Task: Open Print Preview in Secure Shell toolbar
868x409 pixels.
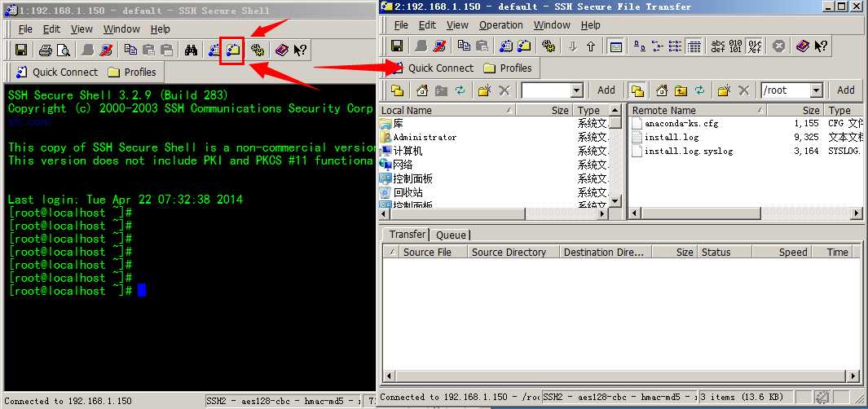Action: pyautogui.click(x=64, y=51)
